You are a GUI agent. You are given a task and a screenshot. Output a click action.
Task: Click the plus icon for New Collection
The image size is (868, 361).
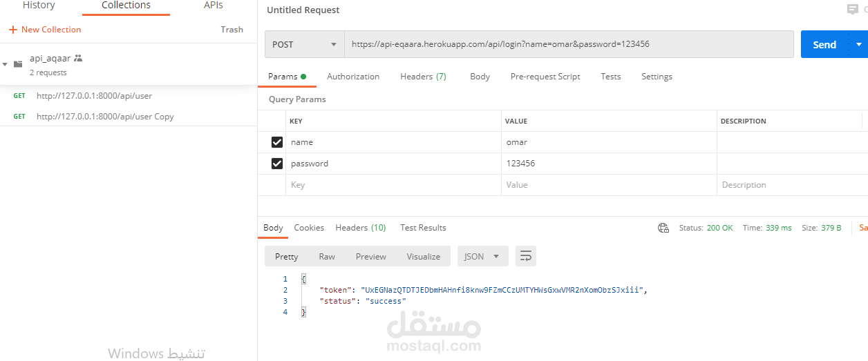point(13,30)
